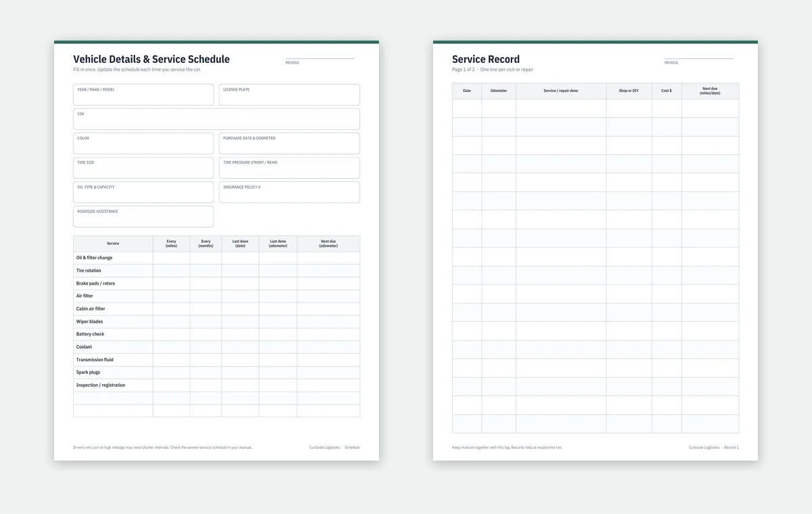Click the Roadside Assistance field
The width and height of the screenshot is (812, 514).
(143, 216)
